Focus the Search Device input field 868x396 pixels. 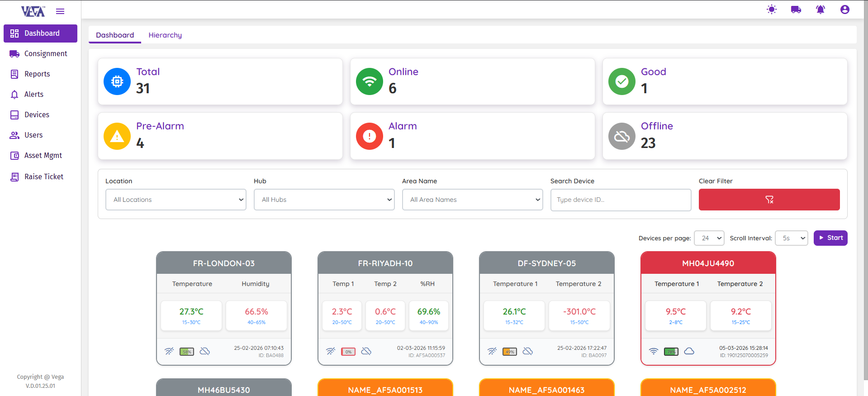(x=621, y=200)
